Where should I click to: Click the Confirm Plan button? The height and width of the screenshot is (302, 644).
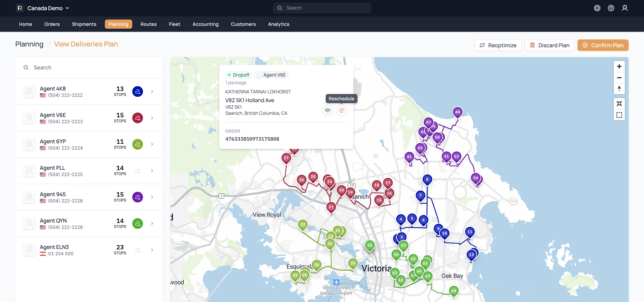coord(603,45)
